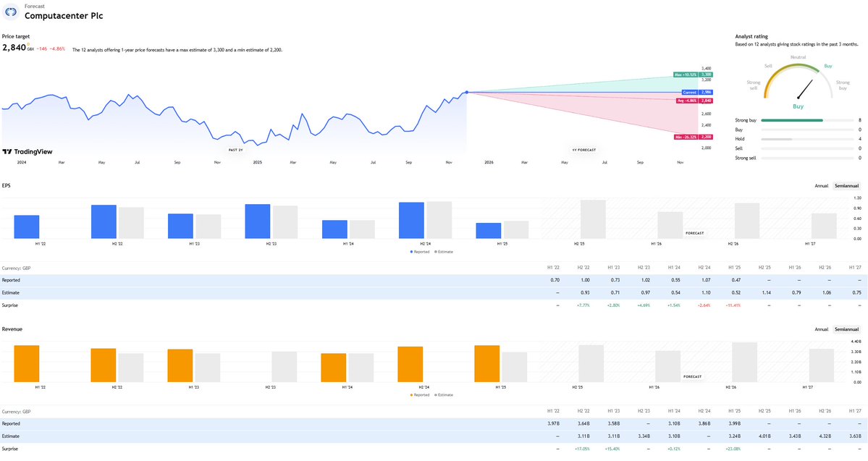Select the Semiannual tab in EPS section
The image size is (868, 461).
coord(846,186)
